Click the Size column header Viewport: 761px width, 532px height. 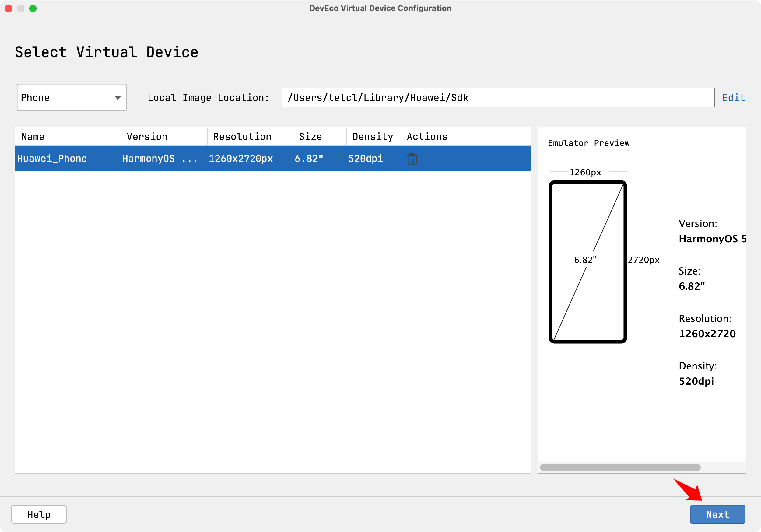tap(310, 137)
